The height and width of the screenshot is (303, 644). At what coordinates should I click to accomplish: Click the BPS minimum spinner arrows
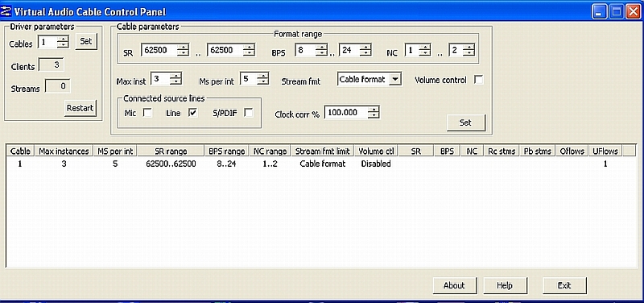pyautogui.click(x=321, y=50)
